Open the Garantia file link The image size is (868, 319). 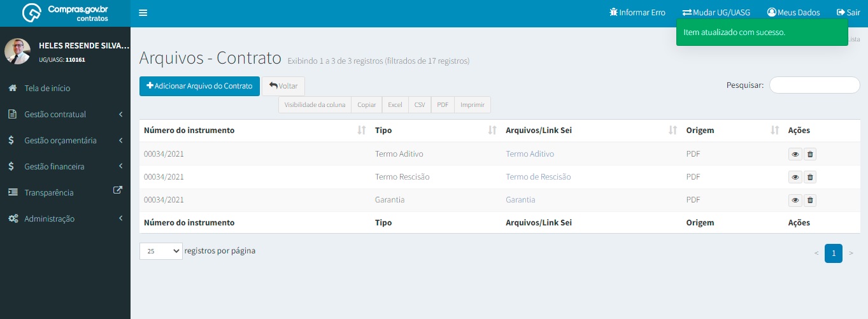520,200
